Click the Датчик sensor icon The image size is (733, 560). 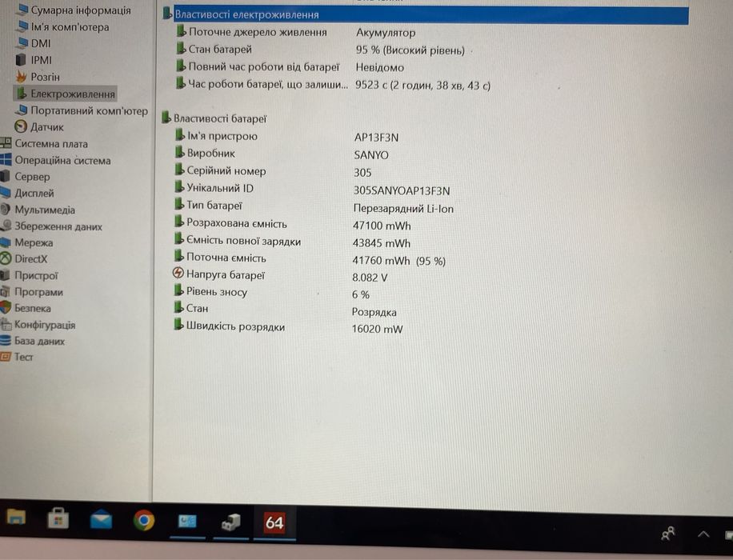pos(21,126)
